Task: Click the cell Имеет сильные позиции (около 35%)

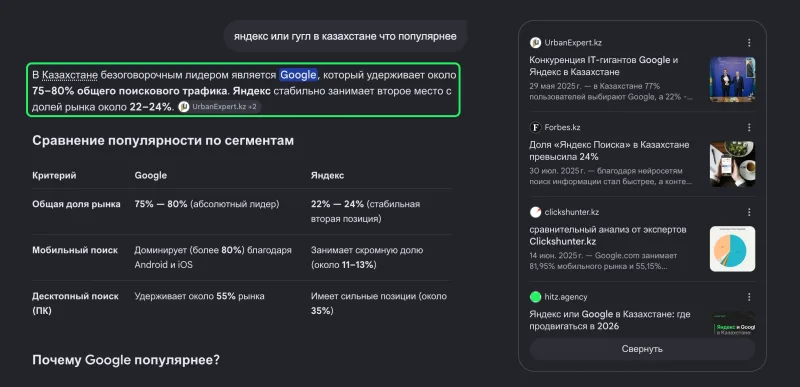Action: pyautogui.click(x=379, y=303)
